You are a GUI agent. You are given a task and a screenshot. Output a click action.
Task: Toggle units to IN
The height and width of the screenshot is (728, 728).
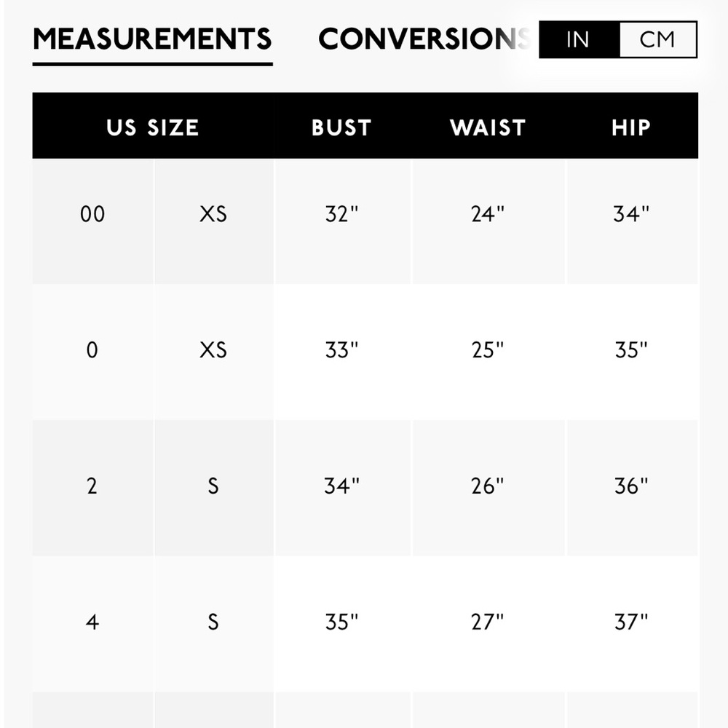click(x=579, y=39)
